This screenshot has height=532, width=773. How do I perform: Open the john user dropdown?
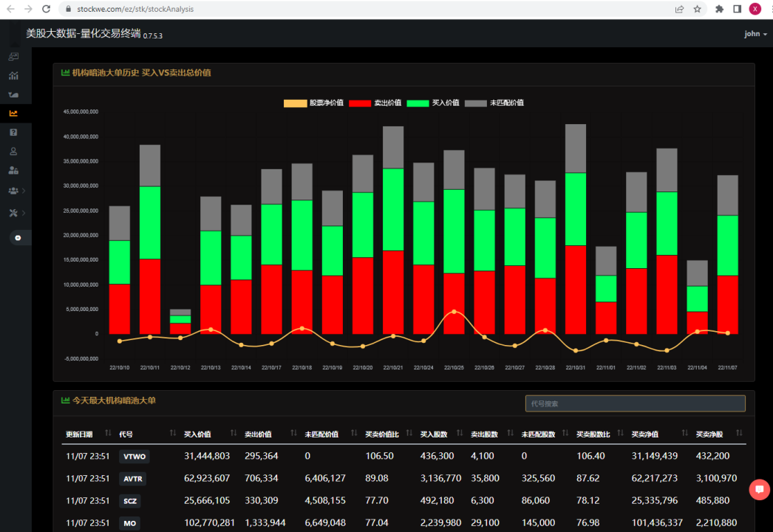[755, 33]
